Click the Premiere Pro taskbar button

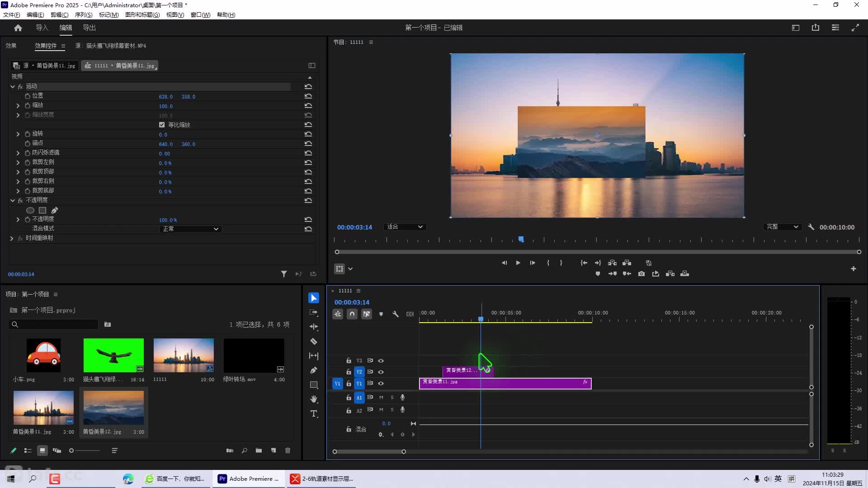click(x=249, y=479)
